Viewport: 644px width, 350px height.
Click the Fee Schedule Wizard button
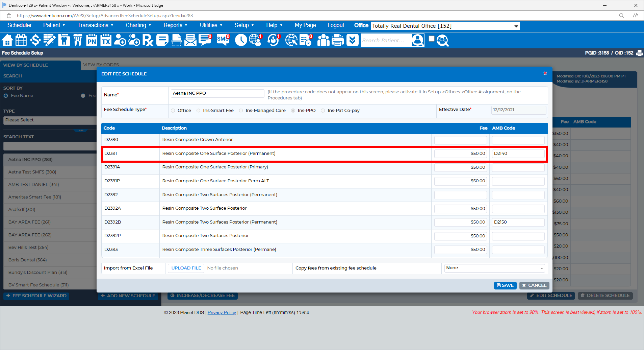36,296
